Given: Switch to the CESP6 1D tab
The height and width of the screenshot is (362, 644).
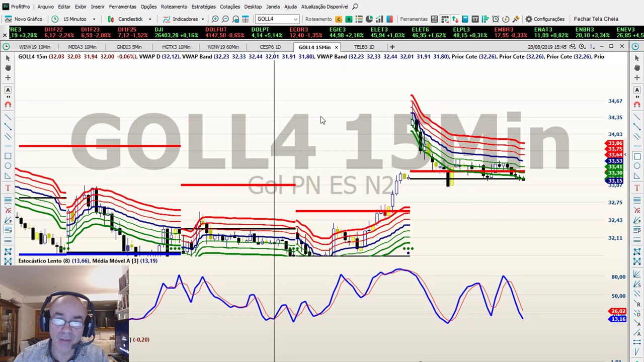Looking at the screenshot, I should [270, 47].
